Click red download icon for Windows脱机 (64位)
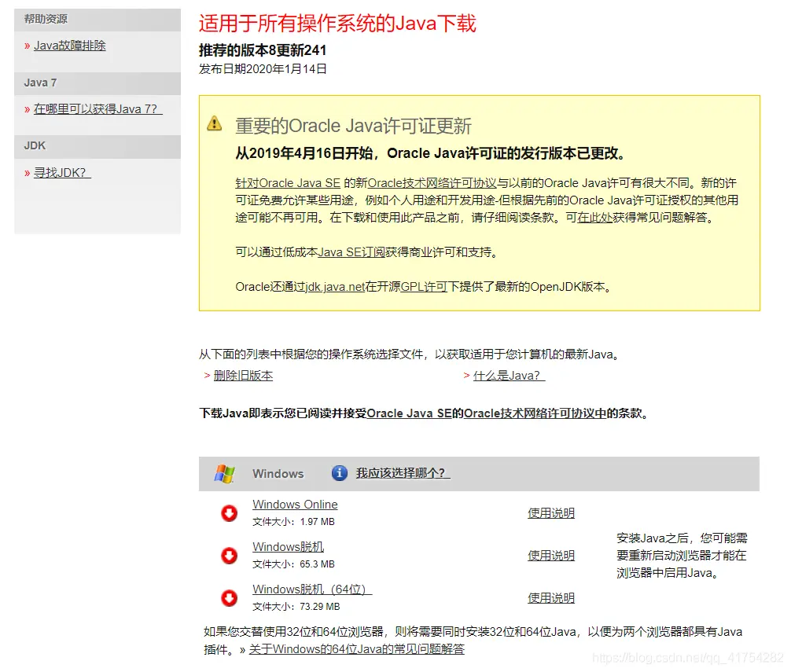791x672 pixels. pyautogui.click(x=229, y=598)
